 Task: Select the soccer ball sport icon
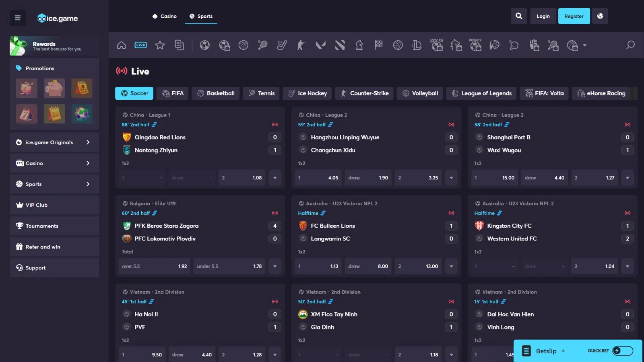point(204,45)
